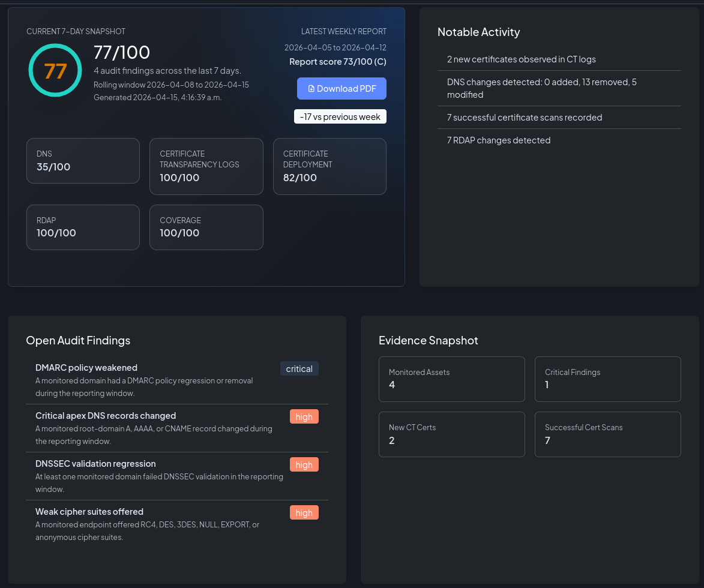Select the Coverage 100/100 card

pos(206,227)
